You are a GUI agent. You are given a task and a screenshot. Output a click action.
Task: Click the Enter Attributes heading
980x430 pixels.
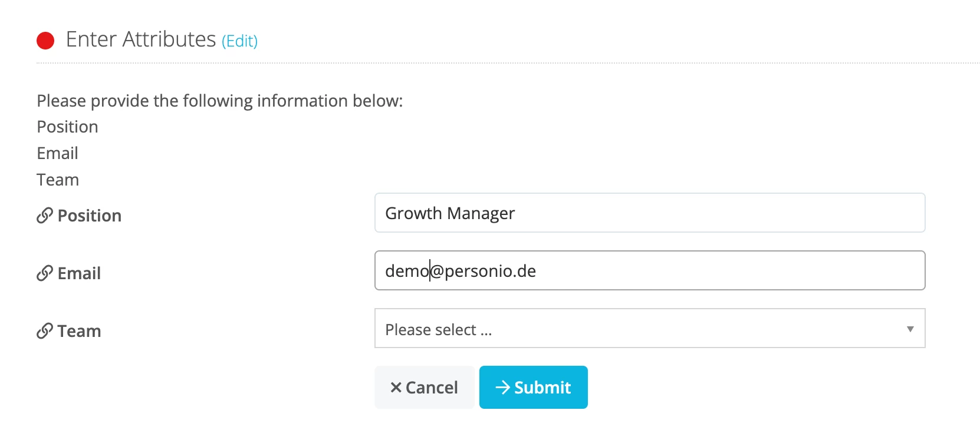coord(141,39)
